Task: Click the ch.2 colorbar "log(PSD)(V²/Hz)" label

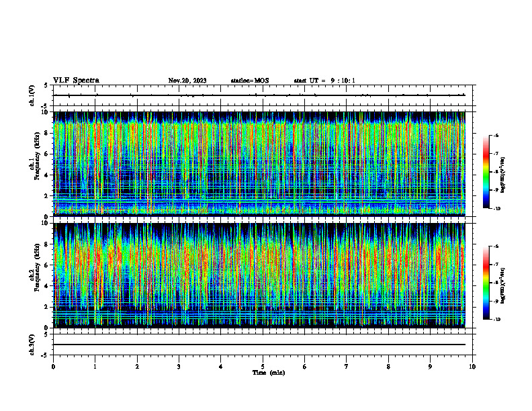Action: [x=503, y=285]
